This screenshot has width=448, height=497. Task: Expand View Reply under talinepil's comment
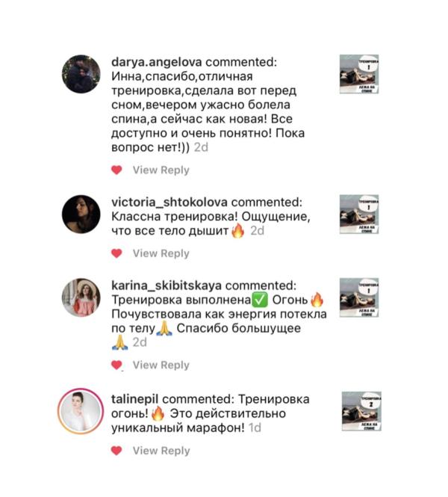pos(161,451)
